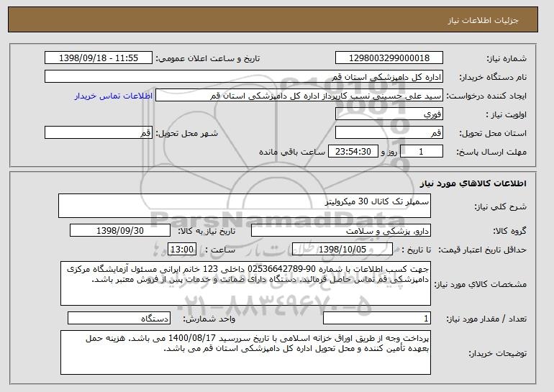Click the buyer notes text area mentioning 1400/08/17
The height and width of the screenshot is (392, 554).
point(245,352)
